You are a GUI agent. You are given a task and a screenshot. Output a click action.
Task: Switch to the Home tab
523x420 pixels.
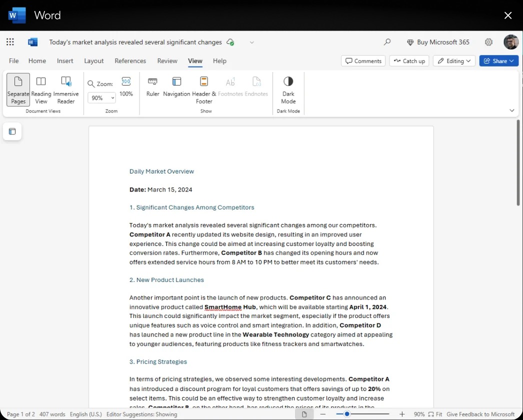pyautogui.click(x=37, y=60)
